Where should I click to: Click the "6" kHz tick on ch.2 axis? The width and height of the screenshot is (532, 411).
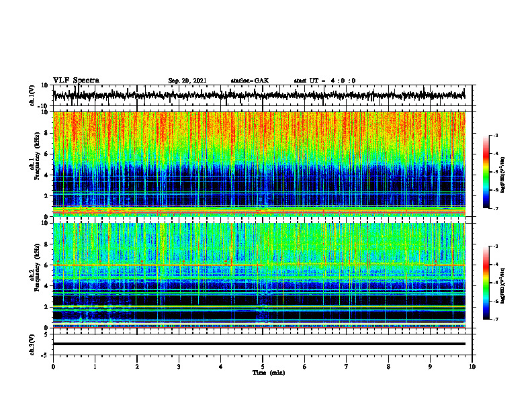[x=46, y=265]
